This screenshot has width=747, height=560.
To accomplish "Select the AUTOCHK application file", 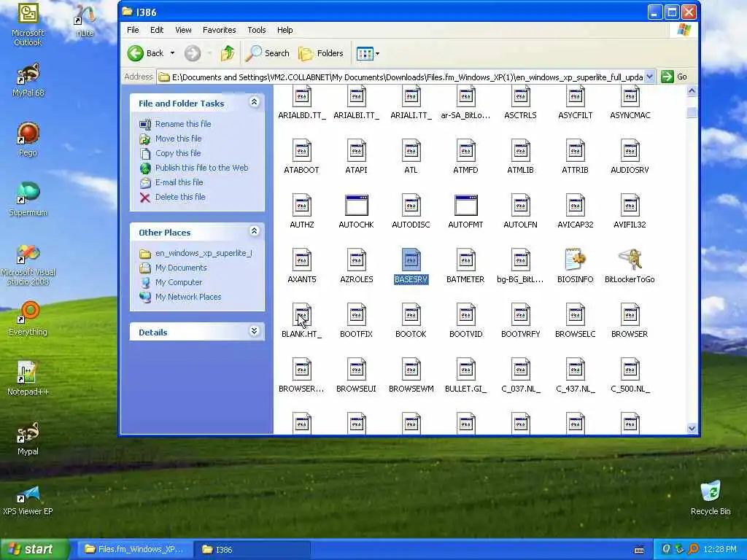I will (356, 211).
